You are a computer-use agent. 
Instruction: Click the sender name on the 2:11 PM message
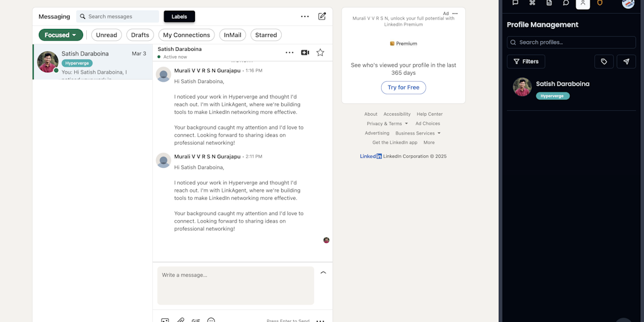(208, 157)
